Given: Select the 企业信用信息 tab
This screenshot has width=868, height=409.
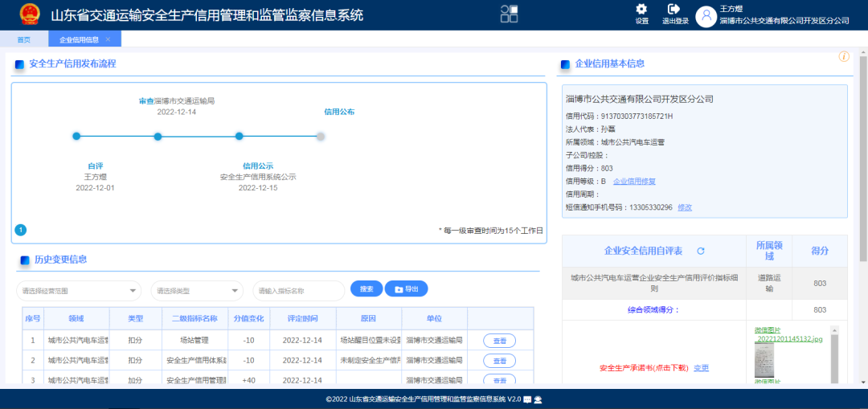Looking at the screenshot, I should (x=79, y=39).
